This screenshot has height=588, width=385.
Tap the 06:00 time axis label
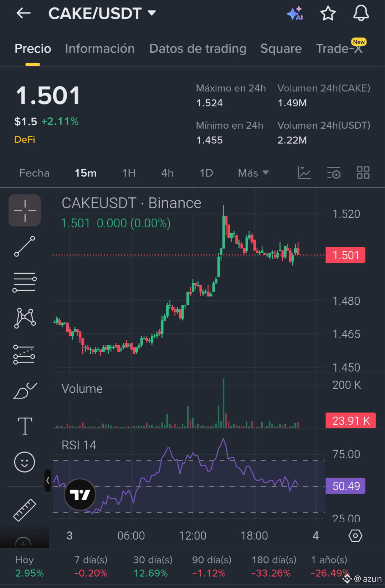point(131,536)
